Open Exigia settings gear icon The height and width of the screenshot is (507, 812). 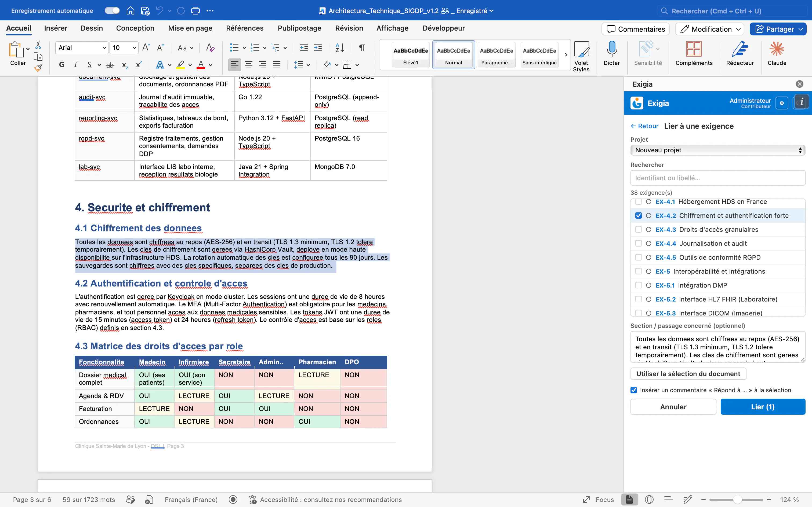781,103
